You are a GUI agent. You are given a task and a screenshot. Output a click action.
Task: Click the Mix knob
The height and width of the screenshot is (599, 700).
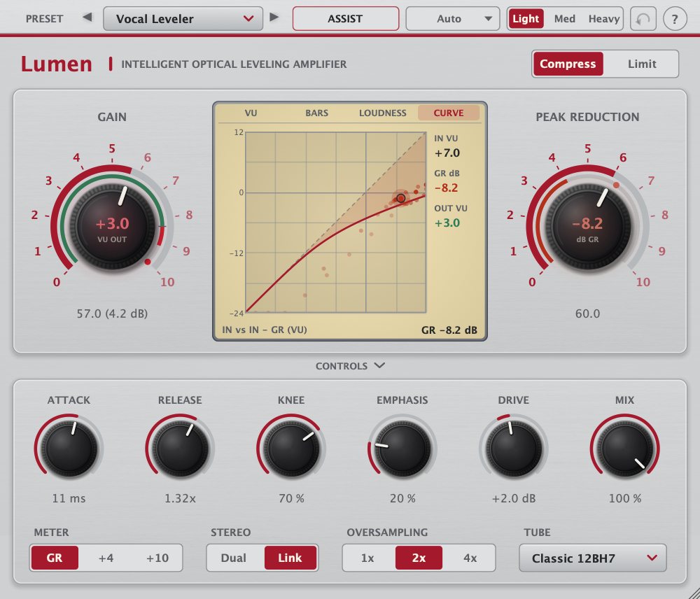point(624,447)
